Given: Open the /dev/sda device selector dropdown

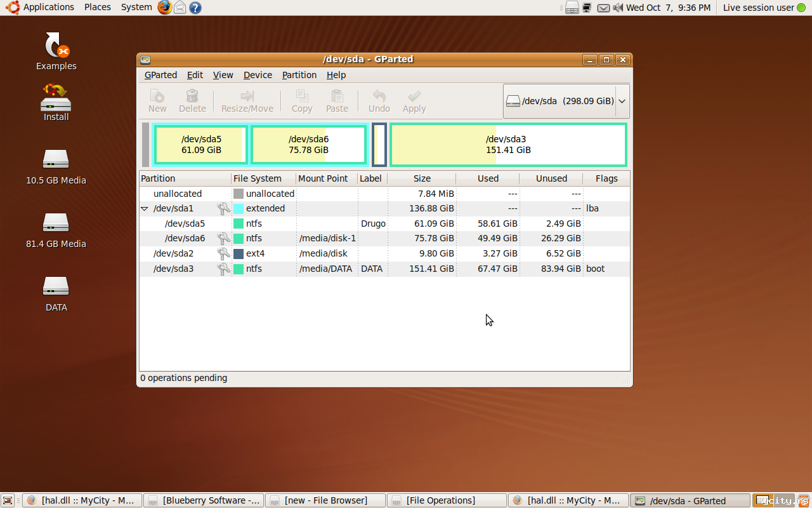Looking at the screenshot, I should click(566, 101).
